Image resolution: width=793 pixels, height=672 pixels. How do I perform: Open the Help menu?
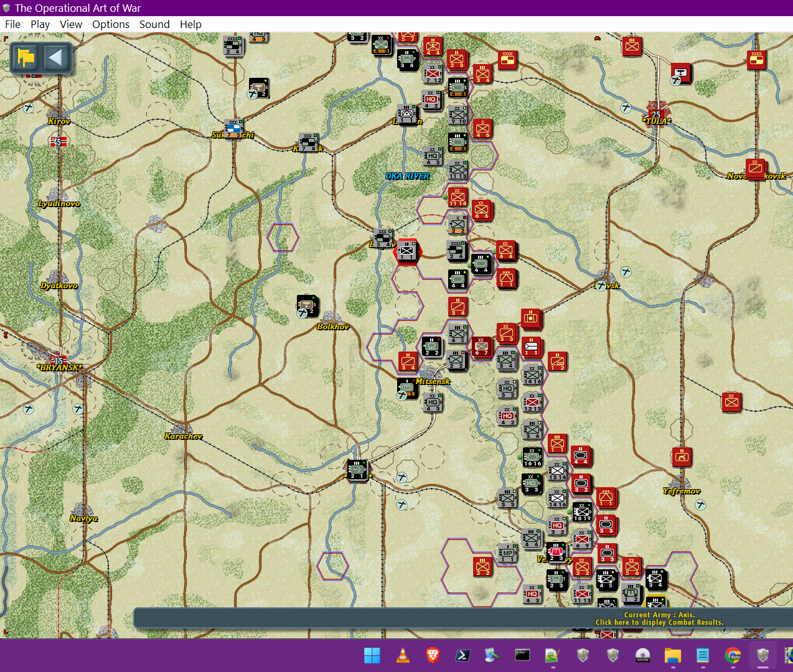(190, 24)
